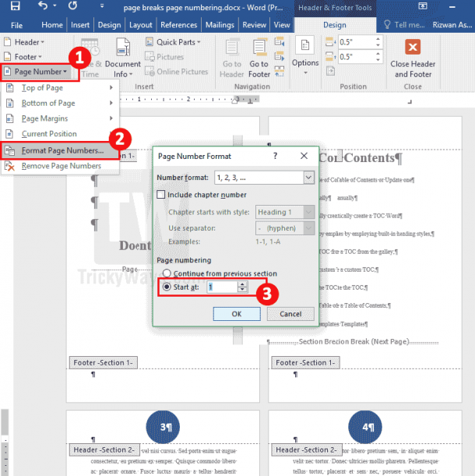Click Cancel in Page Number Format
Screen dimensions: 475x476
click(x=290, y=314)
